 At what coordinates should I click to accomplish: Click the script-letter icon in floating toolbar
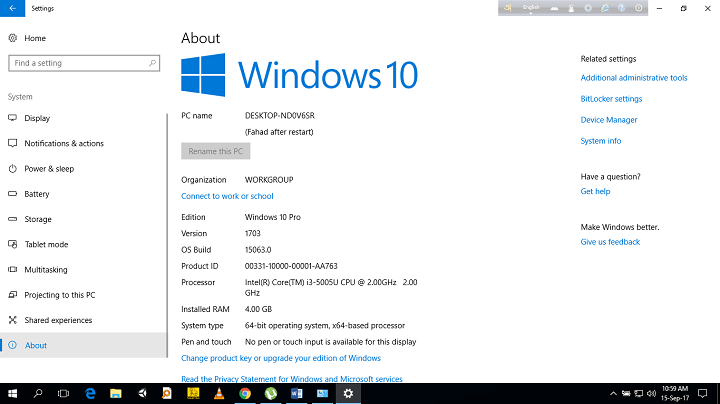click(508, 8)
